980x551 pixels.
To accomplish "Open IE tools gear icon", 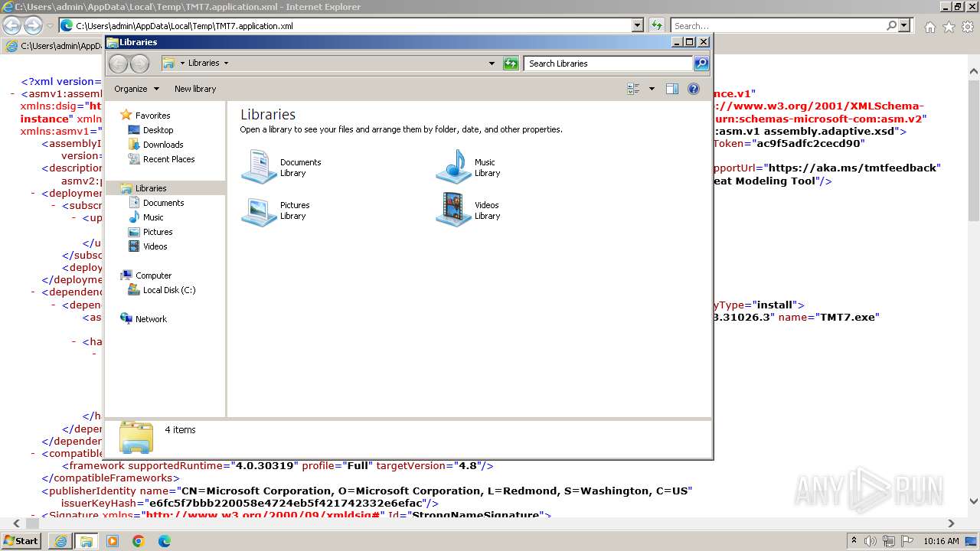I will (967, 27).
